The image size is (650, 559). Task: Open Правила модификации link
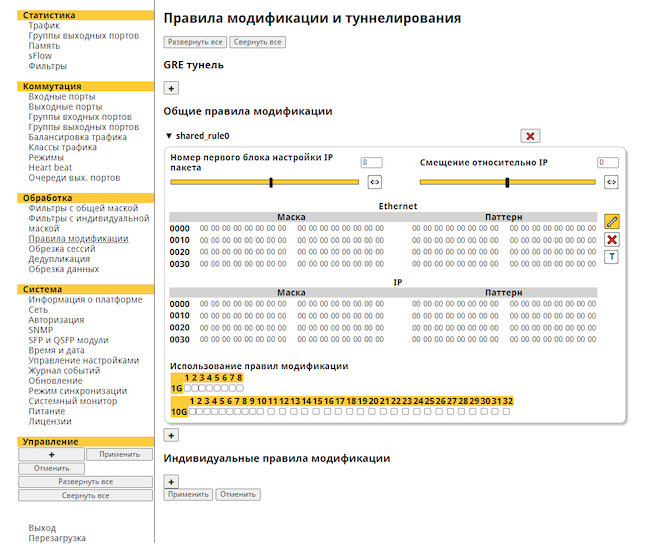[x=78, y=239]
